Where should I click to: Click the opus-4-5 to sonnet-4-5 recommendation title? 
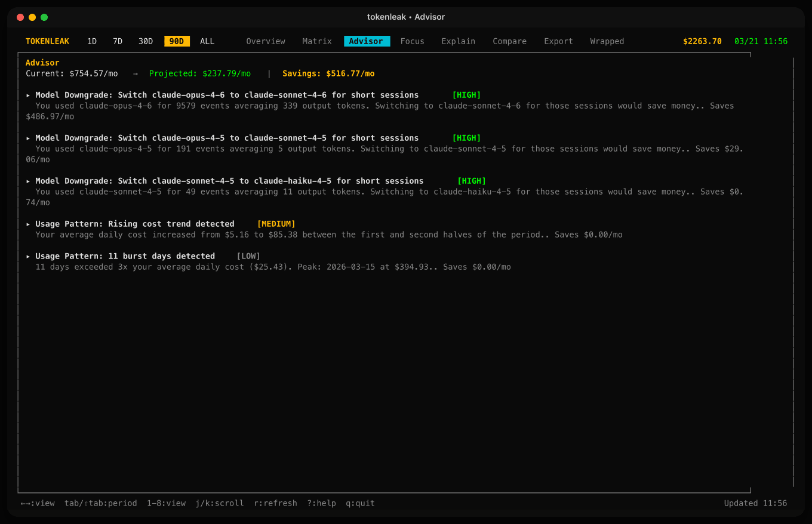pos(227,138)
